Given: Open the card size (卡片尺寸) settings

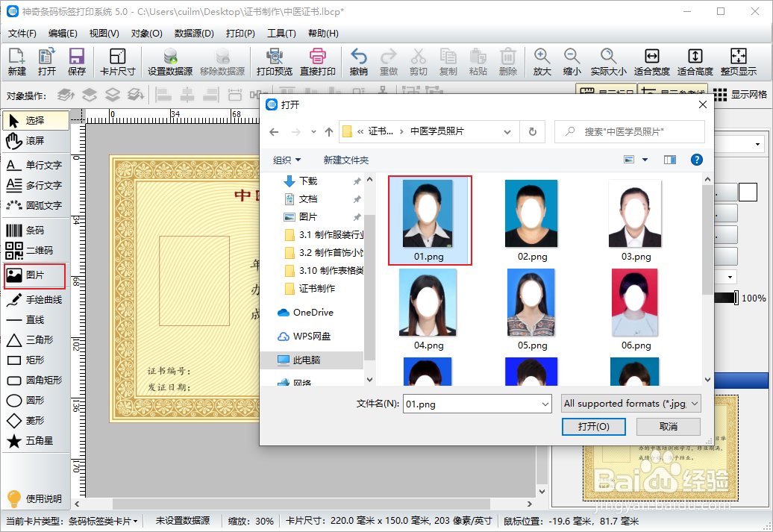Looking at the screenshot, I should pos(117,62).
